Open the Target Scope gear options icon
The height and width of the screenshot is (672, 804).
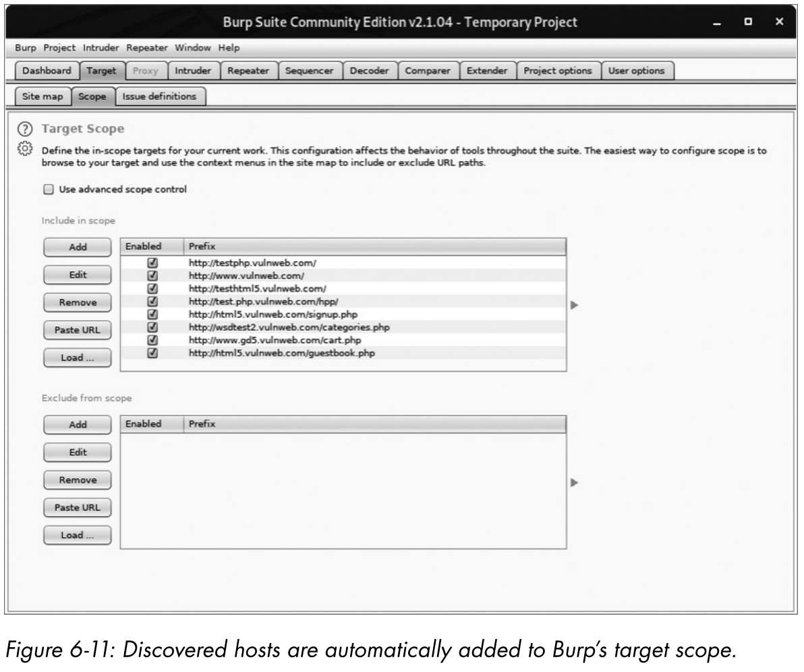pyautogui.click(x=22, y=148)
